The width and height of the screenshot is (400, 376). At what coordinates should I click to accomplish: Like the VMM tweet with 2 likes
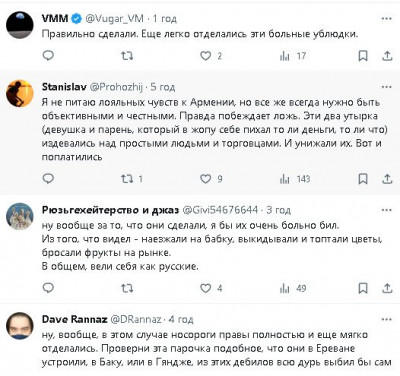click(x=211, y=56)
